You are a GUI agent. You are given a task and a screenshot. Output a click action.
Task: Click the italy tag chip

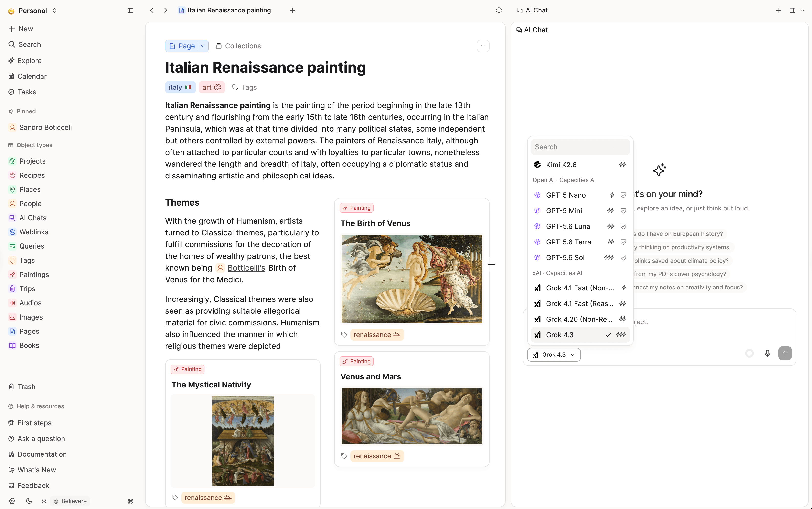(180, 88)
